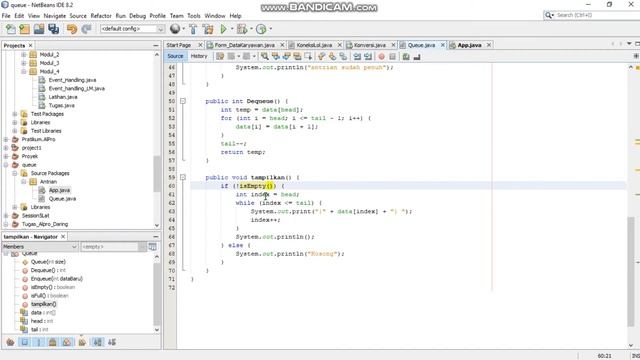Expand the Modul_2 package node
Screen dimensions: 640x360
point(24,54)
